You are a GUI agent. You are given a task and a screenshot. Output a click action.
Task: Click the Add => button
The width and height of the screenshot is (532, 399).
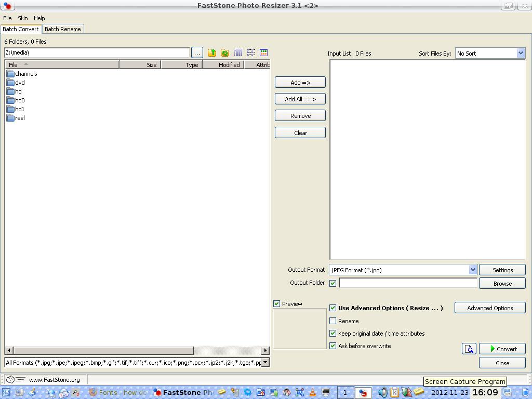coord(300,83)
